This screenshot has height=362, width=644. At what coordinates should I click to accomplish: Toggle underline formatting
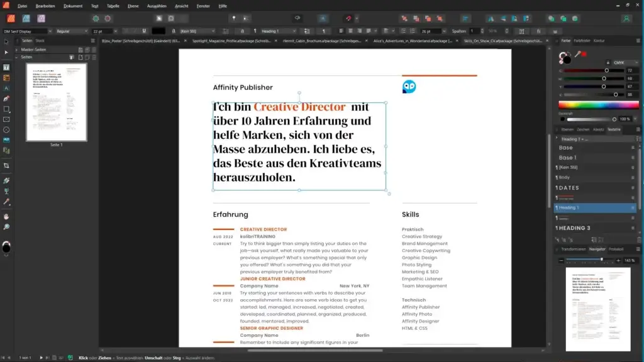click(144, 31)
